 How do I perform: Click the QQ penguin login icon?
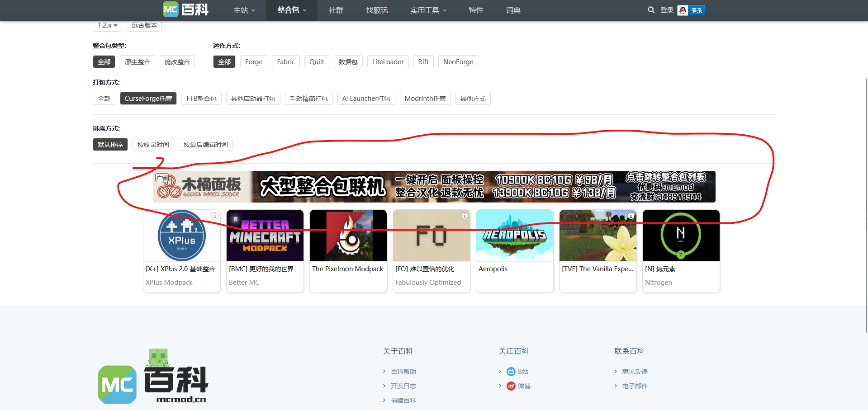683,10
